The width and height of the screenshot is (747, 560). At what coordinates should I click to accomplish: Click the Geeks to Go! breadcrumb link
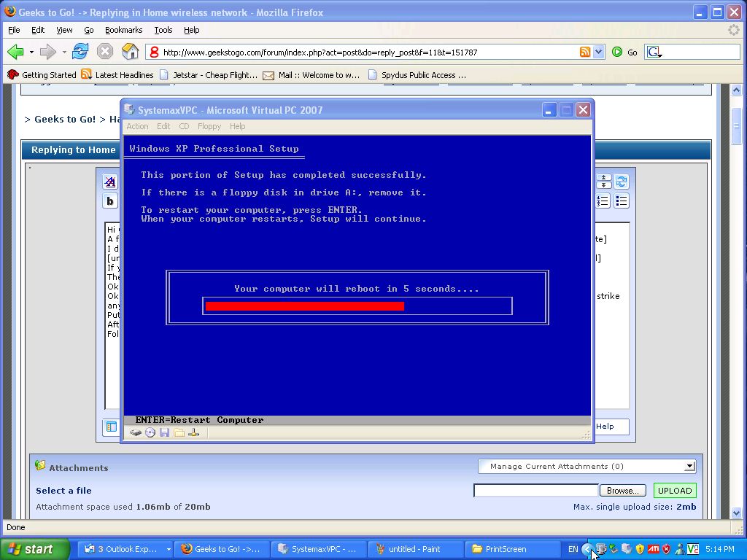[65, 119]
